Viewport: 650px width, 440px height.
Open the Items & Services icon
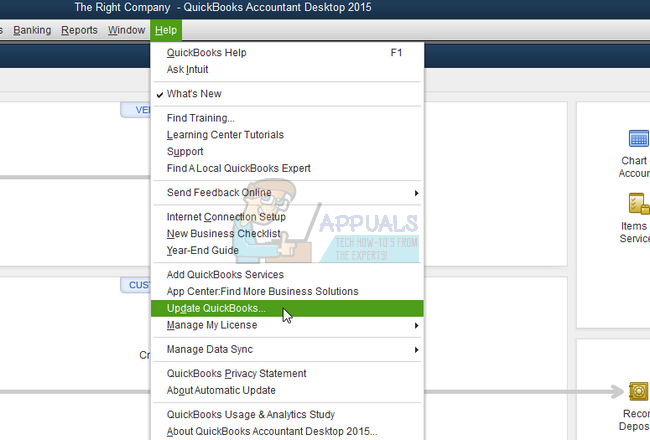(x=638, y=204)
